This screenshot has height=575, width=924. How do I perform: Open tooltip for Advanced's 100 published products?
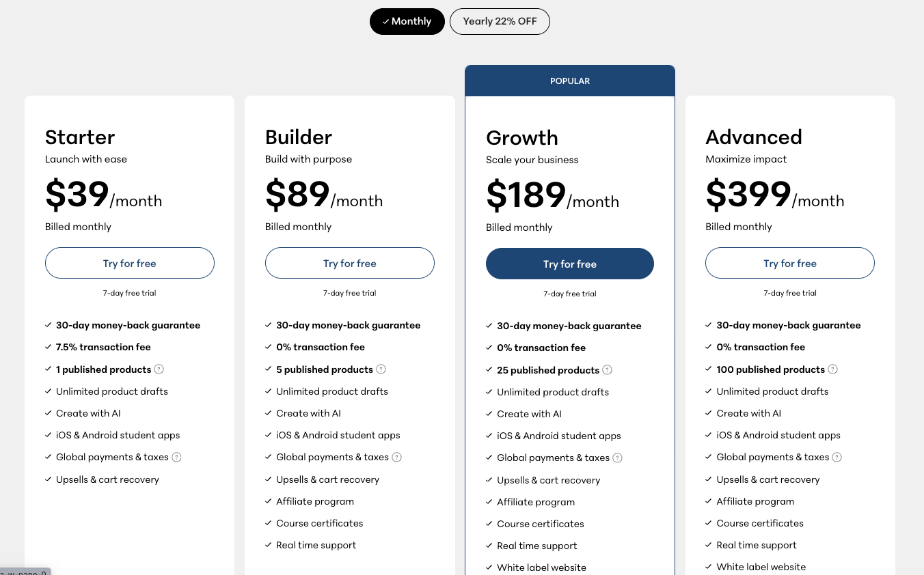pyautogui.click(x=832, y=369)
